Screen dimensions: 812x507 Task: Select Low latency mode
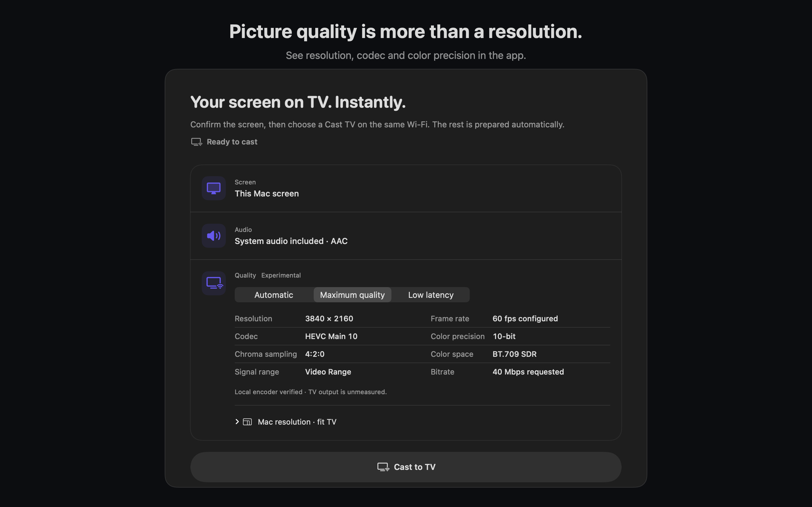point(431,295)
